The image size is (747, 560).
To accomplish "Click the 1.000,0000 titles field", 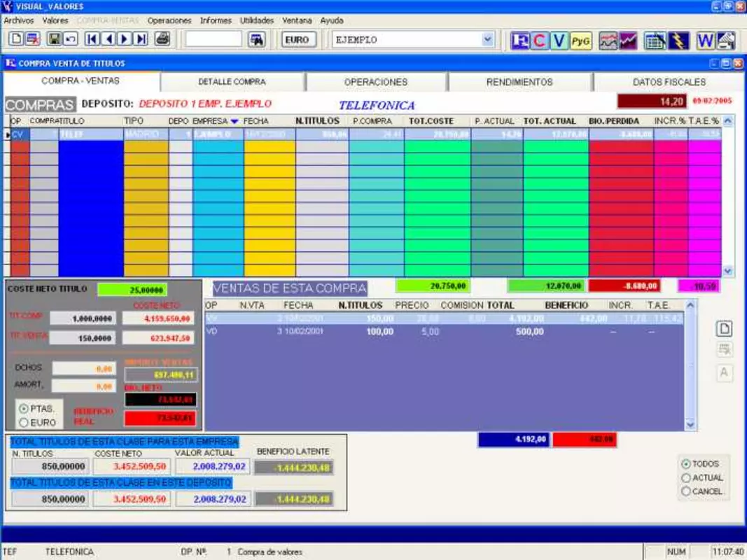I will (83, 318).
